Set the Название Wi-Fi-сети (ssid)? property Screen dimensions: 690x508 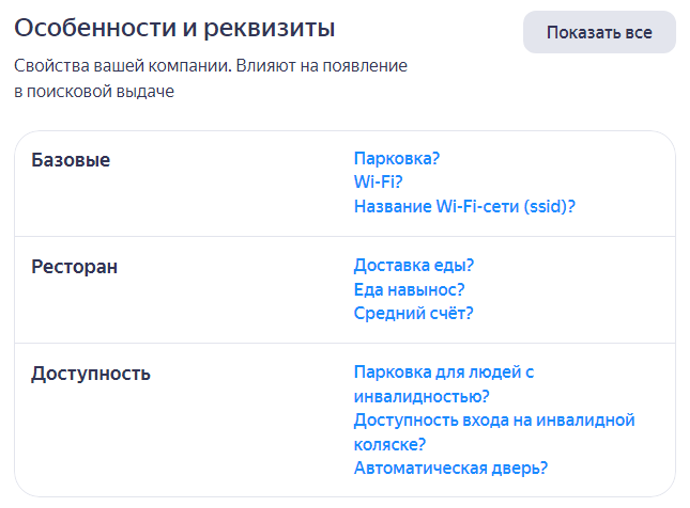(x=464, y=207)
